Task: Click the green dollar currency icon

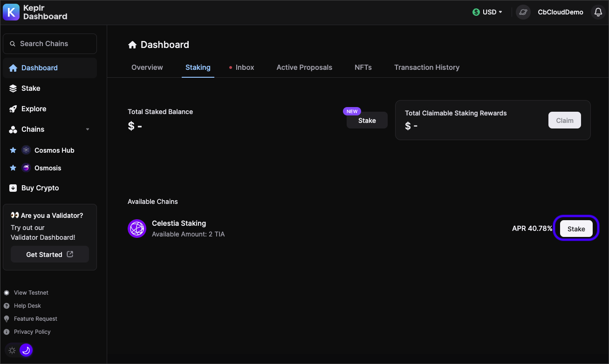Action: point(476,12)
